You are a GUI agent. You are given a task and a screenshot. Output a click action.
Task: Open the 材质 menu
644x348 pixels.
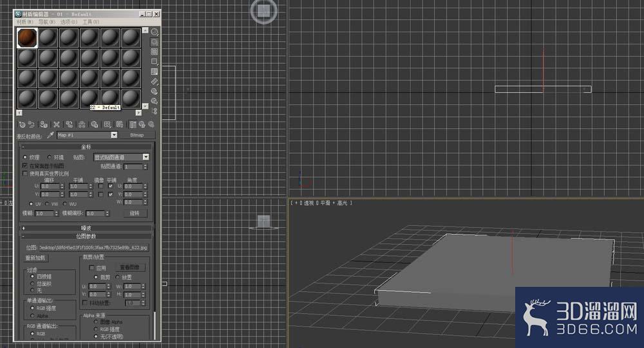pyautogui.click(x=24, y=22)
